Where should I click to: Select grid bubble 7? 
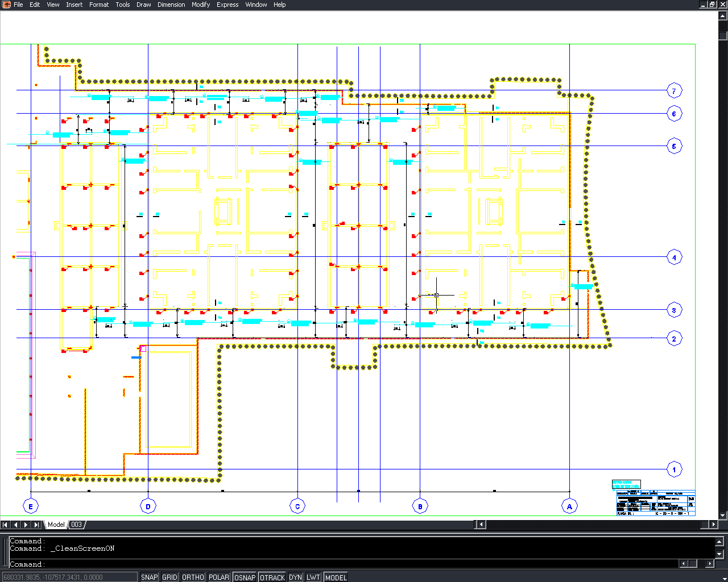[674, 91]
